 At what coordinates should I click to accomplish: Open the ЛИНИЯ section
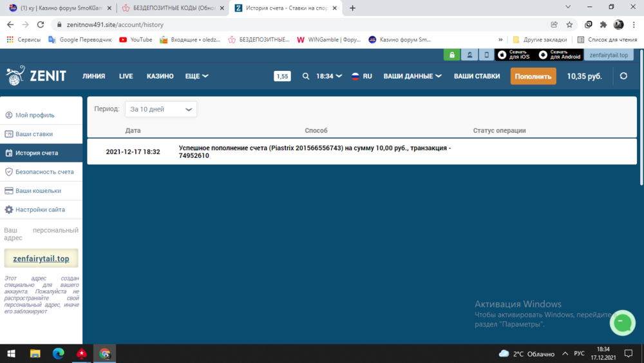click(x=93, y=76)
